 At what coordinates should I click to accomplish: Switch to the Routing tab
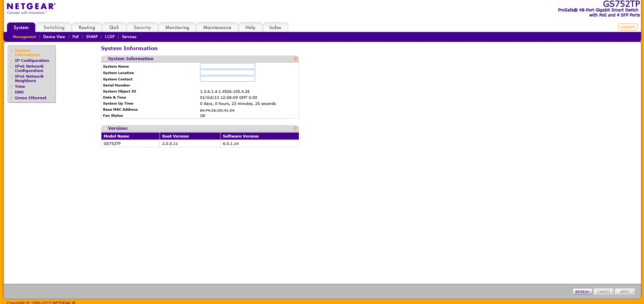pos(87,27)
